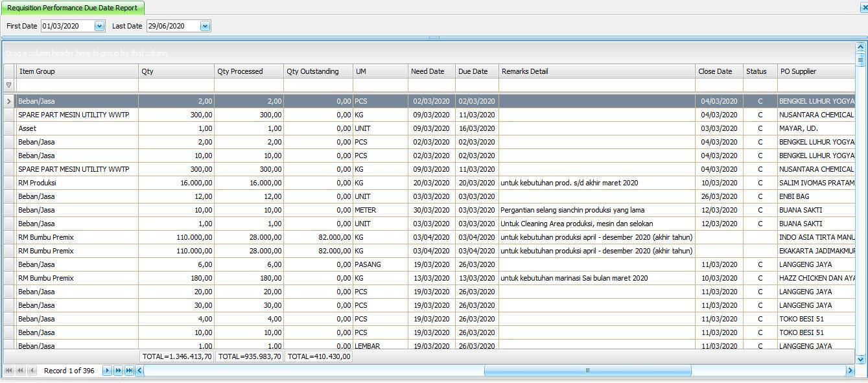Click previous record navigation icon

pos(32,371)
